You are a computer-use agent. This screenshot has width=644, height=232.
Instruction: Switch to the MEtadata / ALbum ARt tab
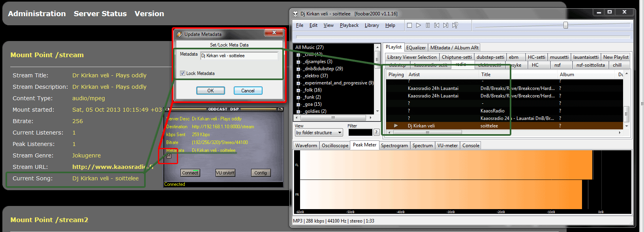tap(454, 48)
